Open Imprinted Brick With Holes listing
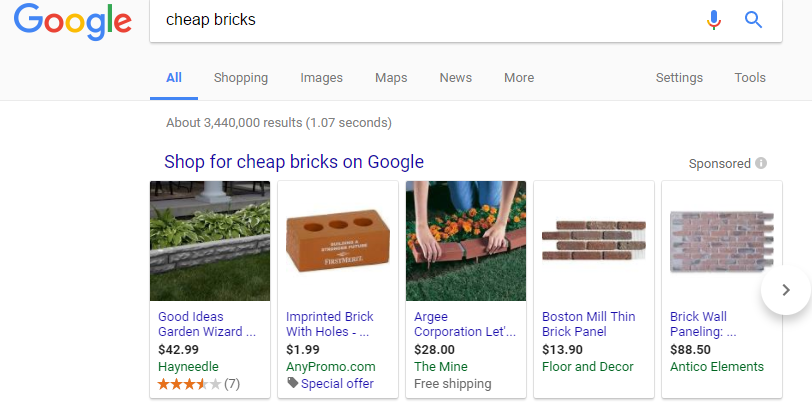 click(x=330, y=324)
